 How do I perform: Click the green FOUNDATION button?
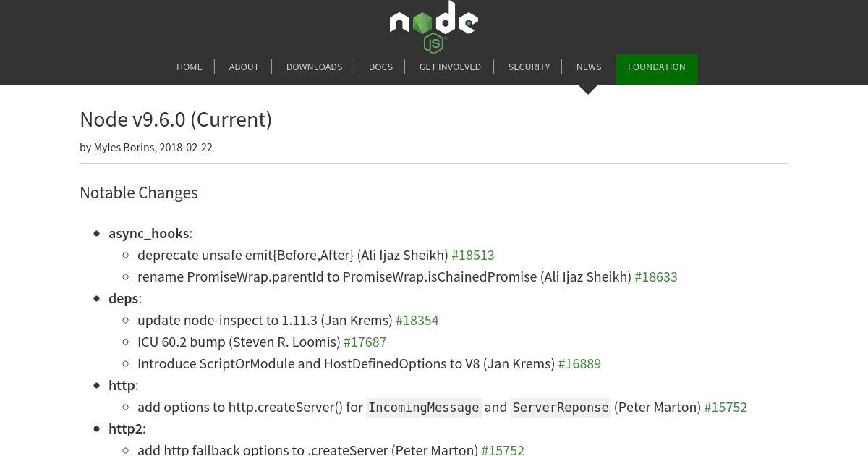click(x=657, y=69)
